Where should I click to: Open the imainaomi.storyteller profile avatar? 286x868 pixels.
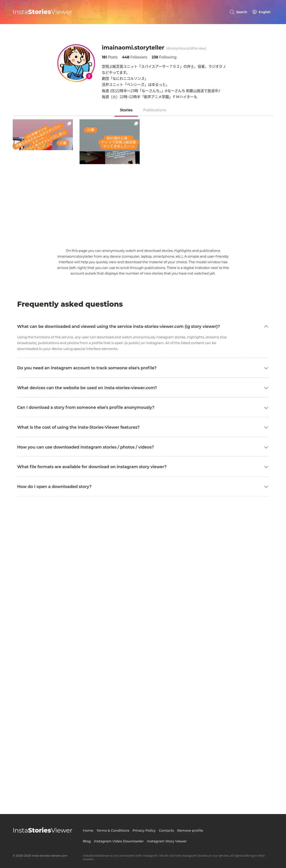pos(76,63)
